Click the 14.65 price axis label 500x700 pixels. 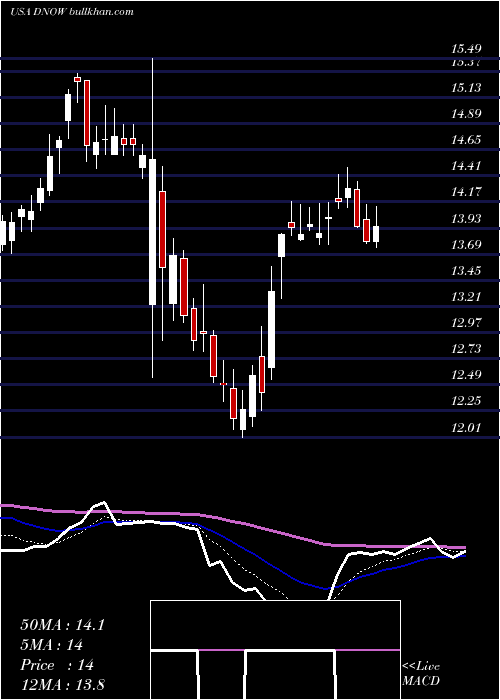(x=467, y=140)
